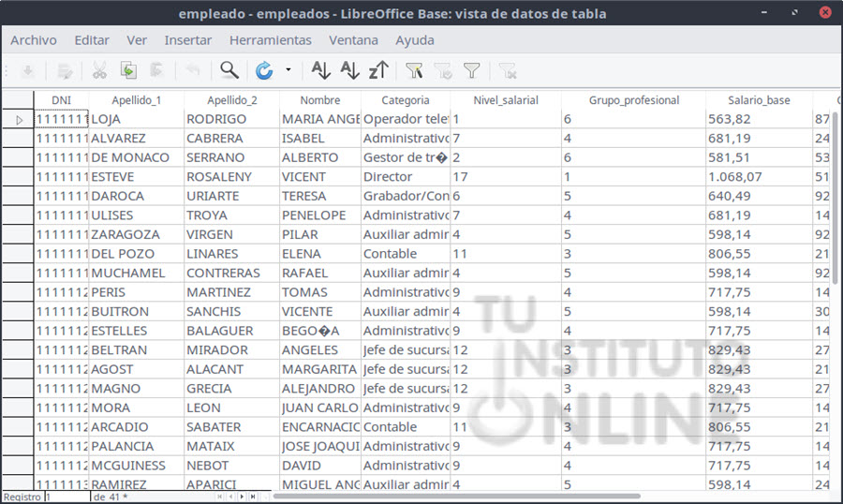Image resolution: width=843 pixels, height=504 pixels.
Task: Click the Copy icon in toolbar
Action: [128, 70]
